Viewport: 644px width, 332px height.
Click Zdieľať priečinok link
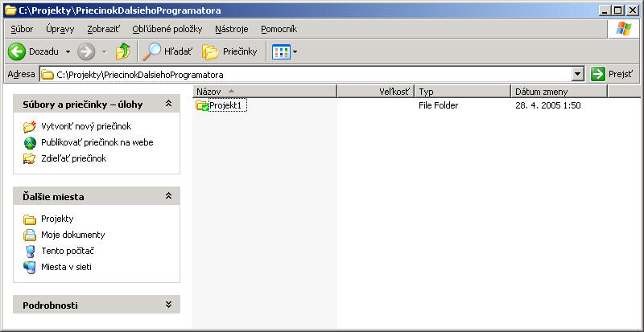coord(74,158)
